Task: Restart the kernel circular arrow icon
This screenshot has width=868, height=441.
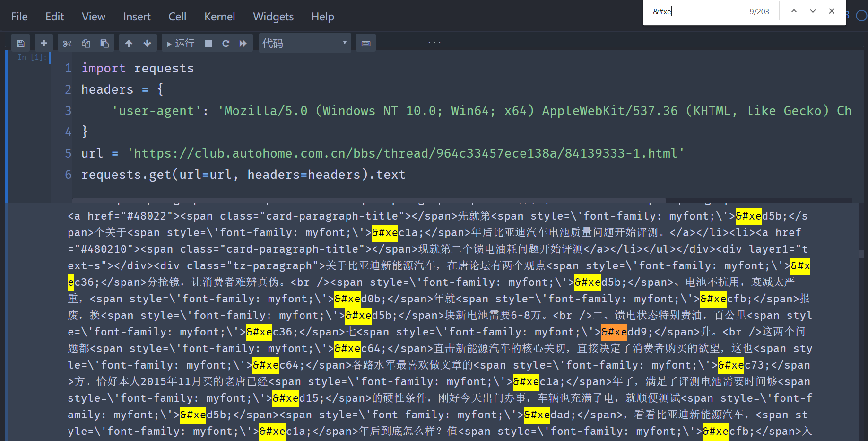Action: tap(226, 43)
